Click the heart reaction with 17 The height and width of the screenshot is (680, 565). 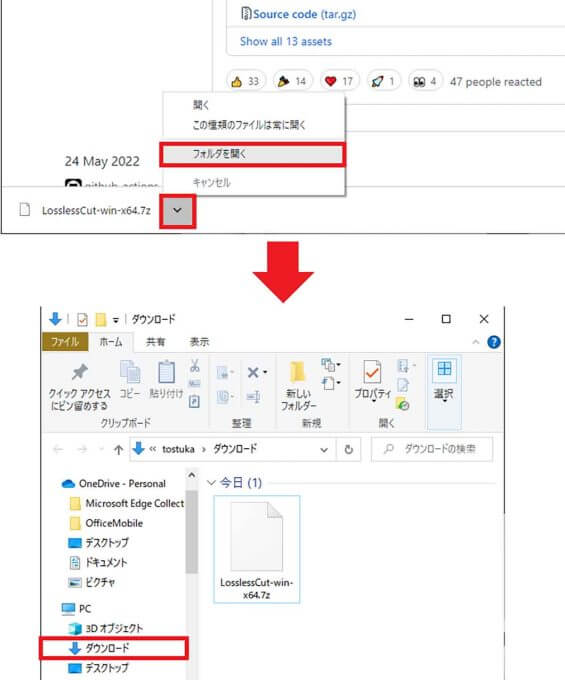[x=339, y=81]
